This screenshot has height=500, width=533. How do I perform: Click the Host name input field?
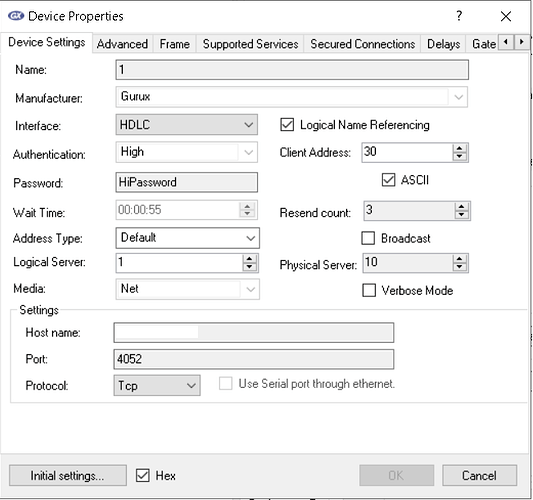(254, 332)
